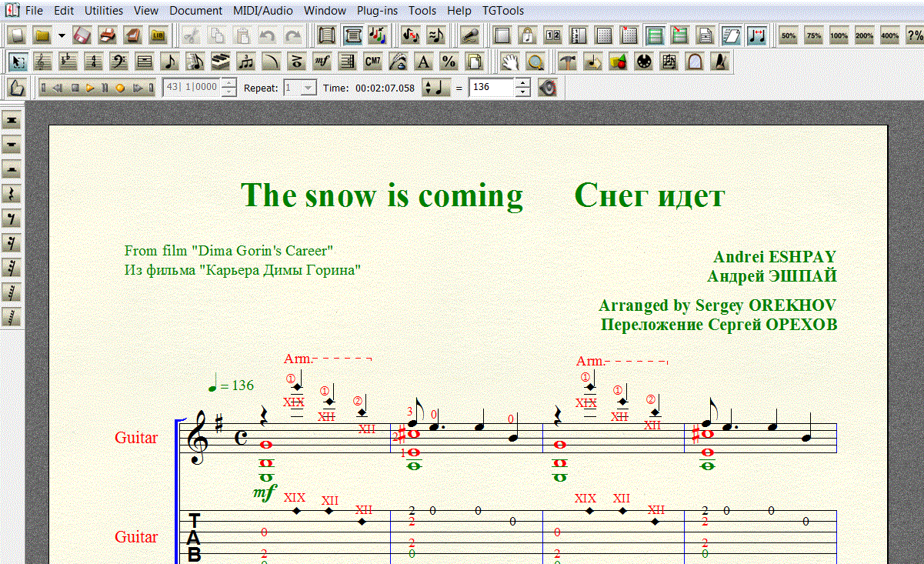Select the Simple Entry note tool
Image resolution: width=924 pixels, height=564 pixels.
[170, 62]
